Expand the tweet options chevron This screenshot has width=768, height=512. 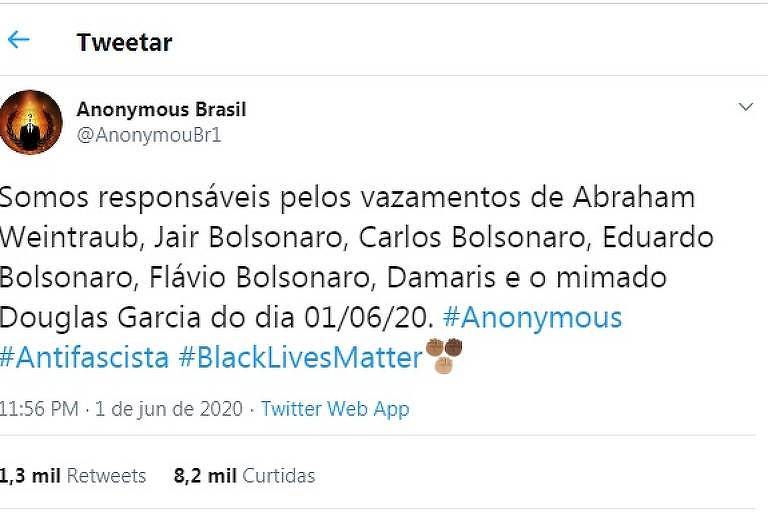coord(745,106)
